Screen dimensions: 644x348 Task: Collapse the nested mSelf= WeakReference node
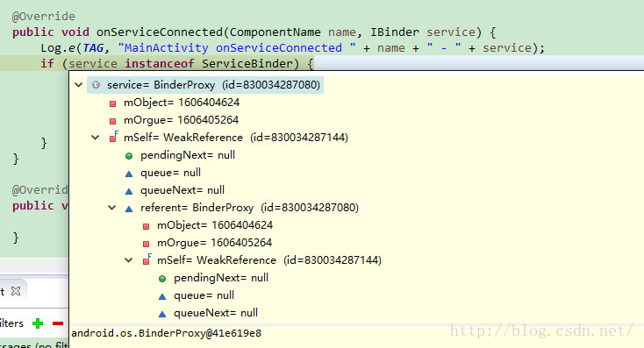click(129, 260)
